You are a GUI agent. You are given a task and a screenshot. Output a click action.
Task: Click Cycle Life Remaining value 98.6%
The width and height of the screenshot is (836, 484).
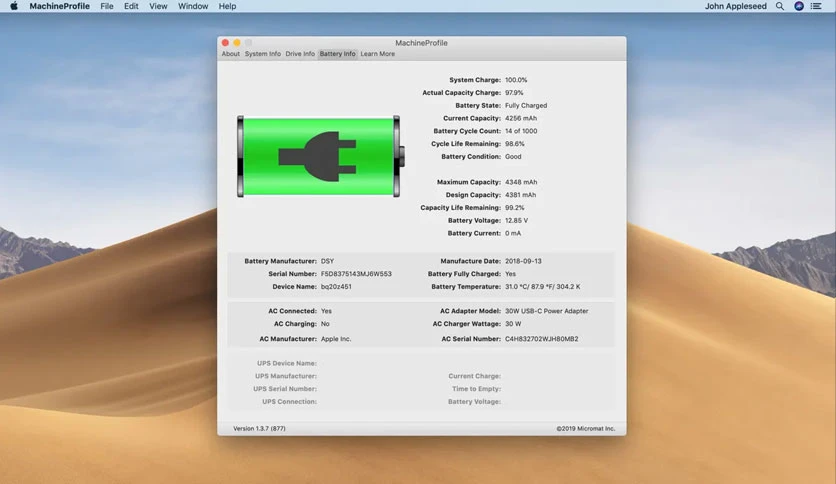[515, 144]
